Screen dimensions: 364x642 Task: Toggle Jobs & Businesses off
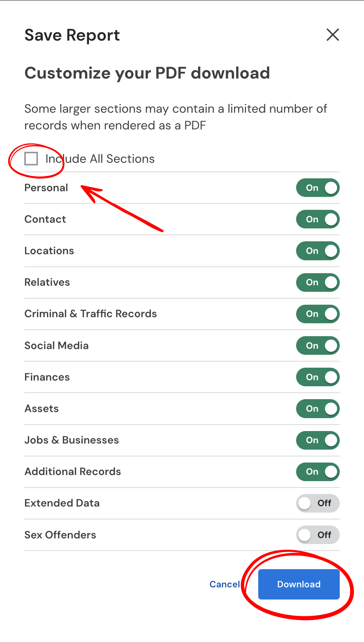click(x=318, y=440)
